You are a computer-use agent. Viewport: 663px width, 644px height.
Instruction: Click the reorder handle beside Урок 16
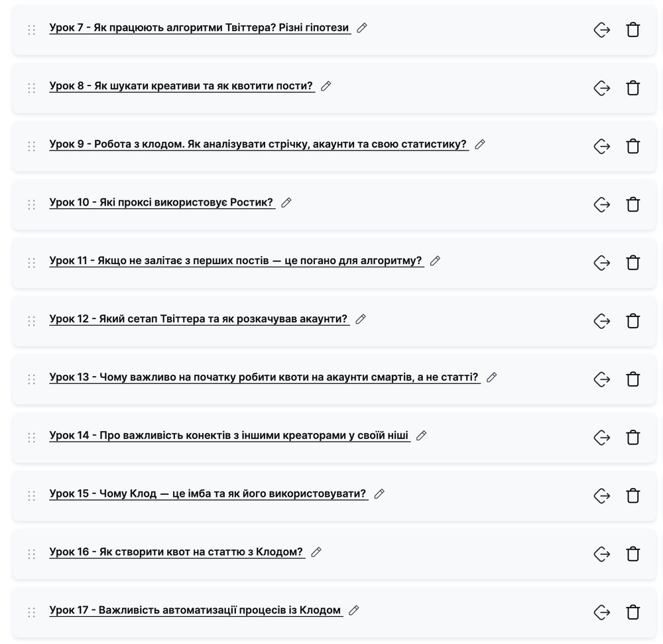coord(31,554)
